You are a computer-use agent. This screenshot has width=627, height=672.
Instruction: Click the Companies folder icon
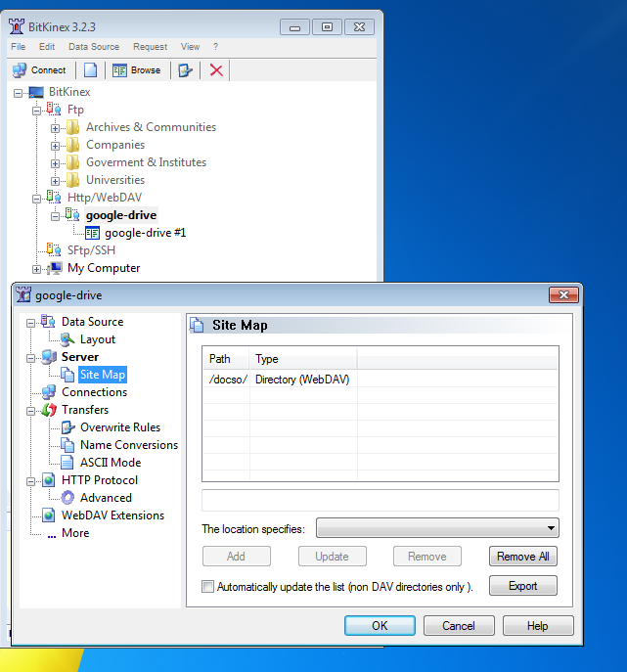[x=72, y=145]
